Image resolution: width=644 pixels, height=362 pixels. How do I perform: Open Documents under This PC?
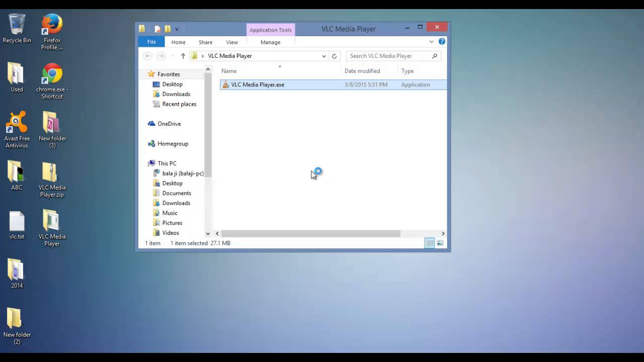[x=177, y=193]
